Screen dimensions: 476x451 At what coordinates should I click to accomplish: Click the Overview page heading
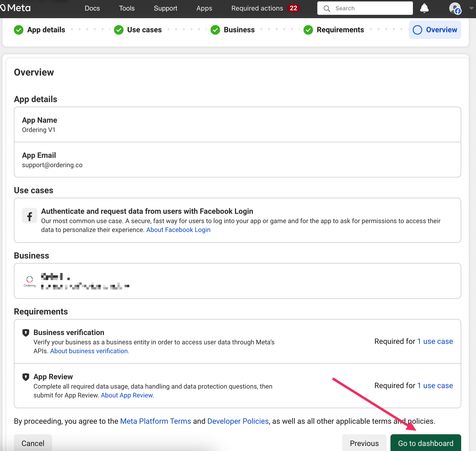(34, 72)
